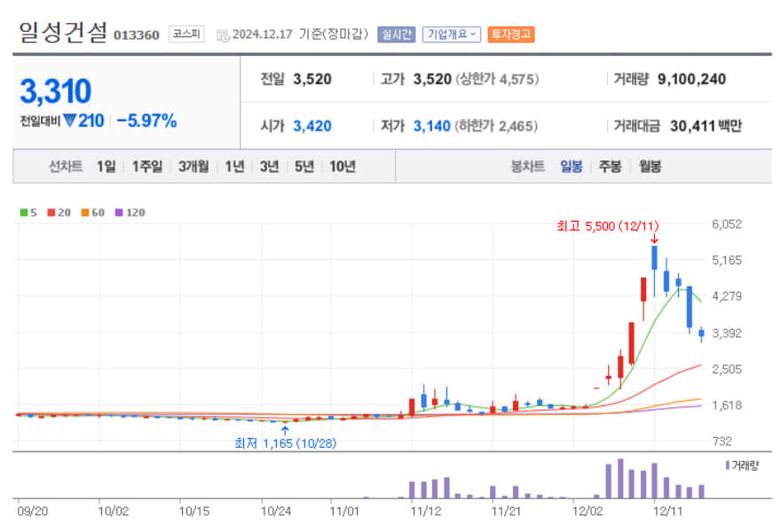
Task: Click the 최저 1,165 (10/28) annotation
Action: tap(286, 443)
